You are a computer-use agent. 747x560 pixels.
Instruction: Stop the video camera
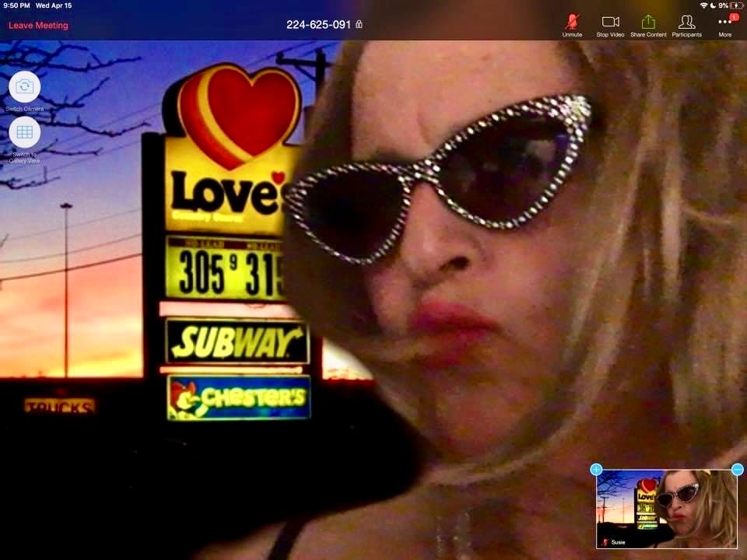[x=610, y=26]
